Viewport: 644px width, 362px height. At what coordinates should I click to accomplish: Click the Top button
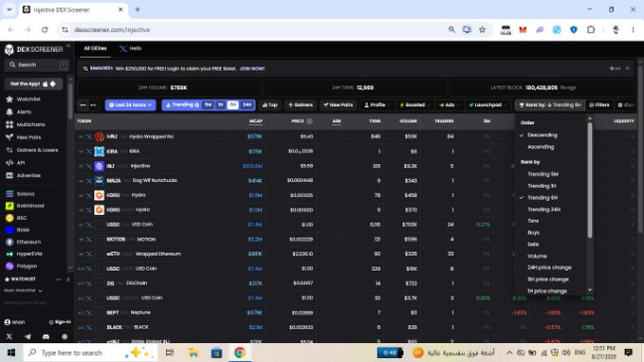point(270,105)
